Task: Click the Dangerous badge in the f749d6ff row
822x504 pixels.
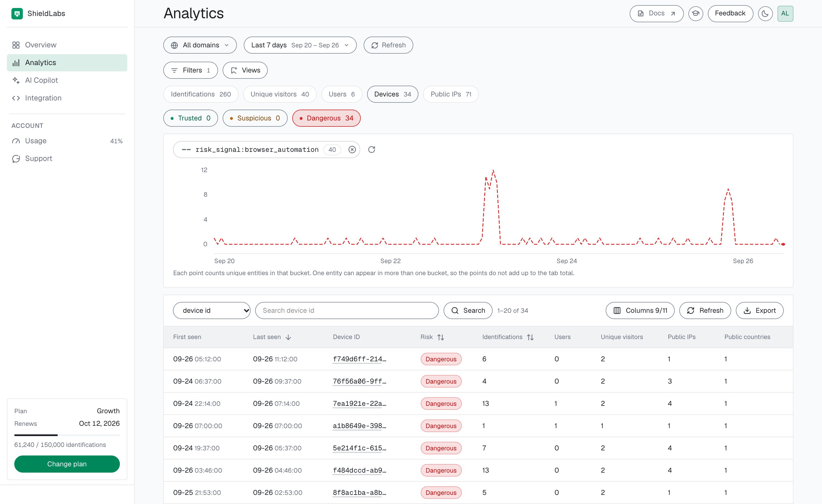Action: [x=441, y=359]
